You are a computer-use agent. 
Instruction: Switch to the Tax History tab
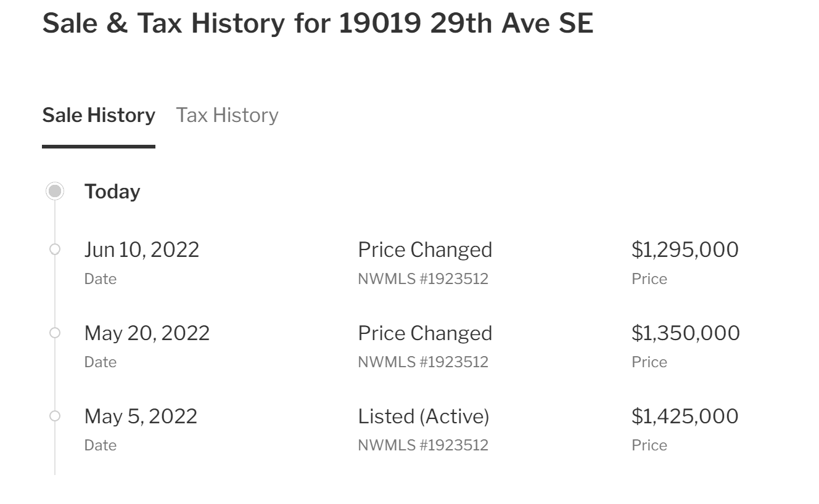click(x=227, y=115)
